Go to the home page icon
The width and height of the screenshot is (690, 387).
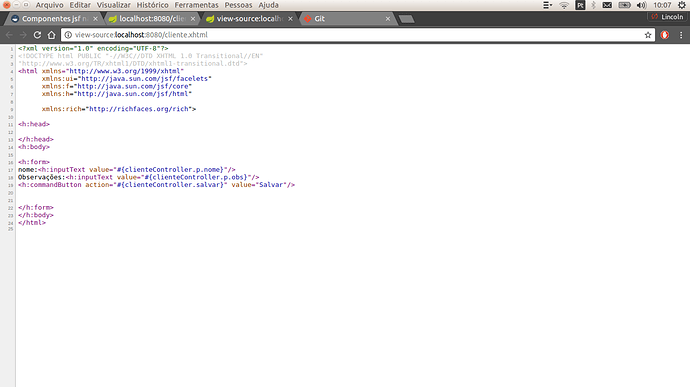51,35
